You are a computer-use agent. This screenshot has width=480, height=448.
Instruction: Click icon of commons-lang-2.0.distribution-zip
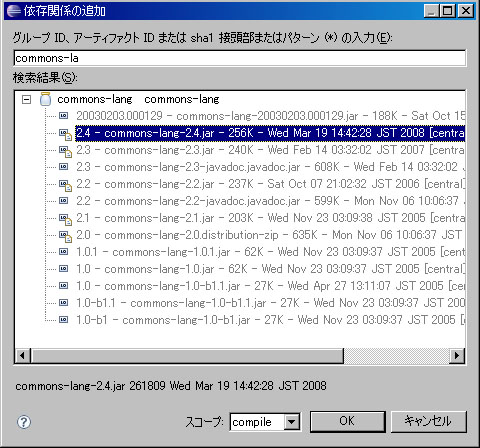click(x=65, y=236)
